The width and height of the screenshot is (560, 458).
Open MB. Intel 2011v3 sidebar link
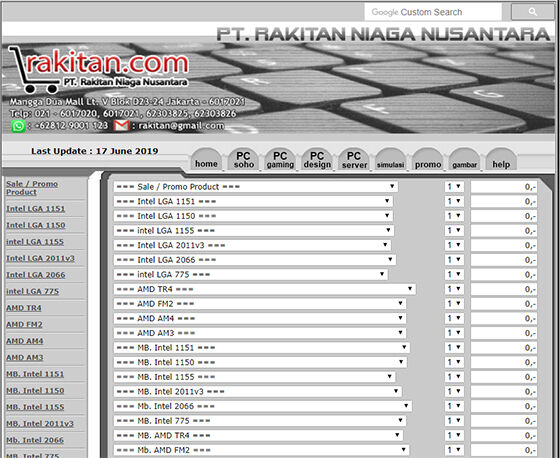tap(40, 424)
